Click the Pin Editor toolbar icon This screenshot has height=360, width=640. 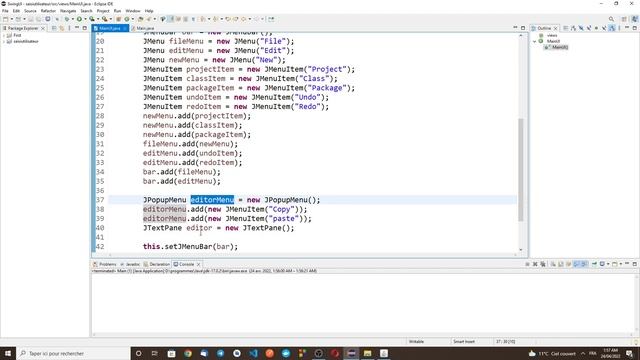(271, 19)
